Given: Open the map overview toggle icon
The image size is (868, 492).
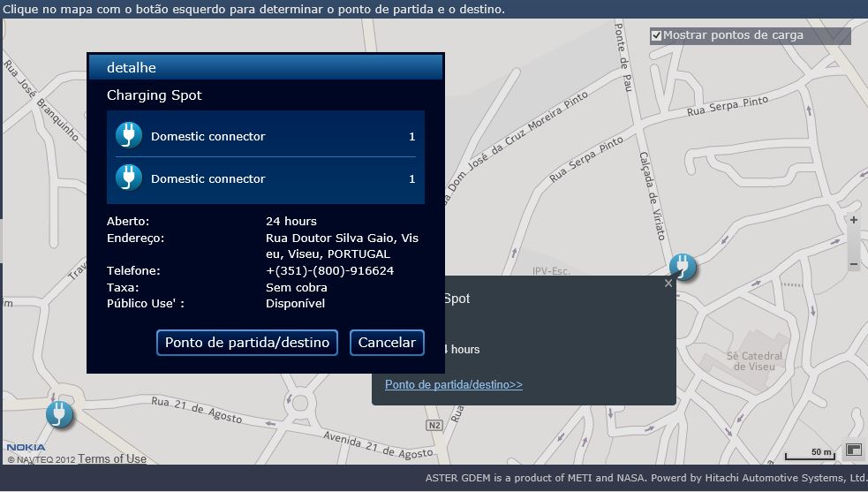Looking at the screenshot, I should point(853,450).
